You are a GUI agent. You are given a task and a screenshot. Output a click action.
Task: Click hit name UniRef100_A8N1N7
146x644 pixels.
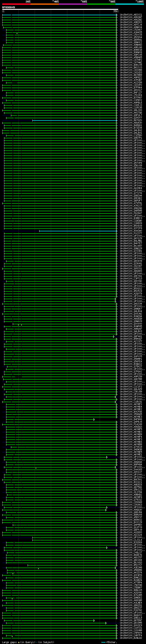click(131, 329)
